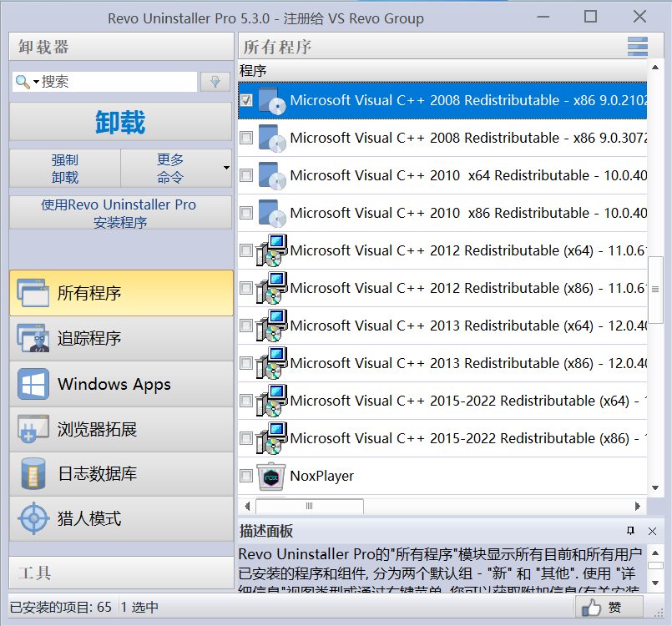Click the large 卸载 uninstall button
This screenshot has height=626, width=672.
coord(120,120)
